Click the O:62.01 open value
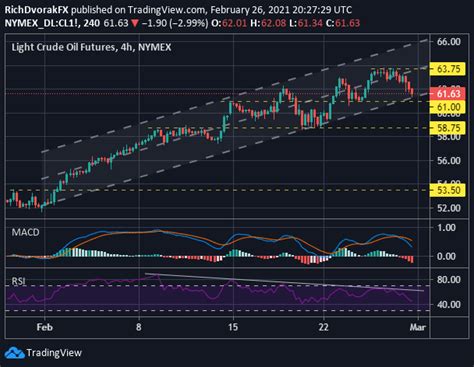Screen dimensions: 474x367 click(x=229, y=23)
